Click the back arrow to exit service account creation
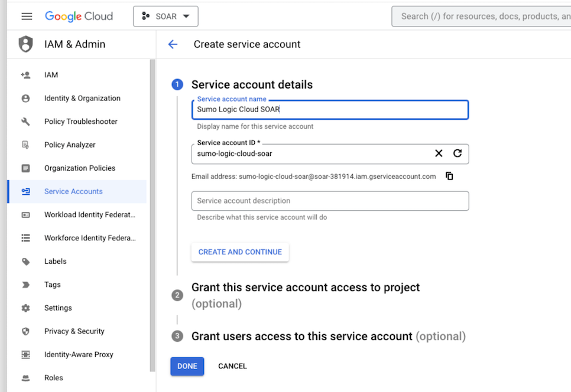Viewport: 571px width, 392px height. click(172, 44)
